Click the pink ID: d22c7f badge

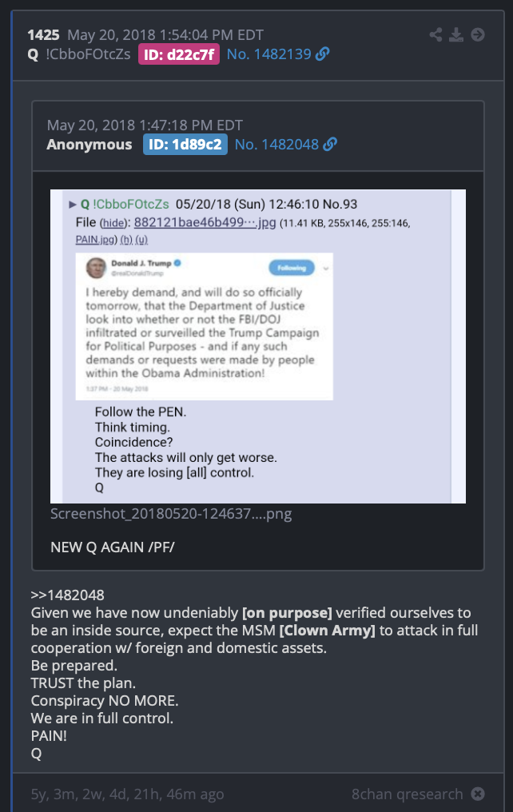(x=179, y=54)
